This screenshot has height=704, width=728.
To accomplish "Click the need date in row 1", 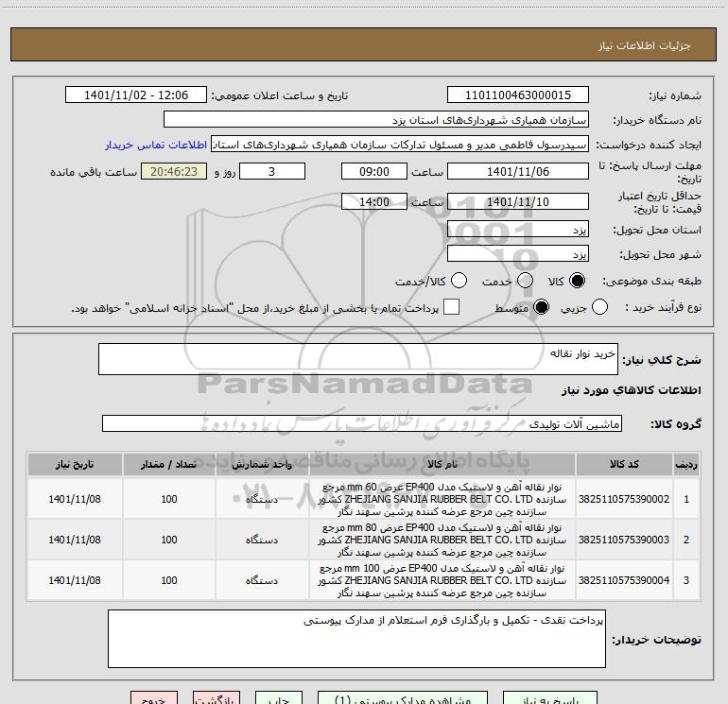I will click(x=75, y=499).
